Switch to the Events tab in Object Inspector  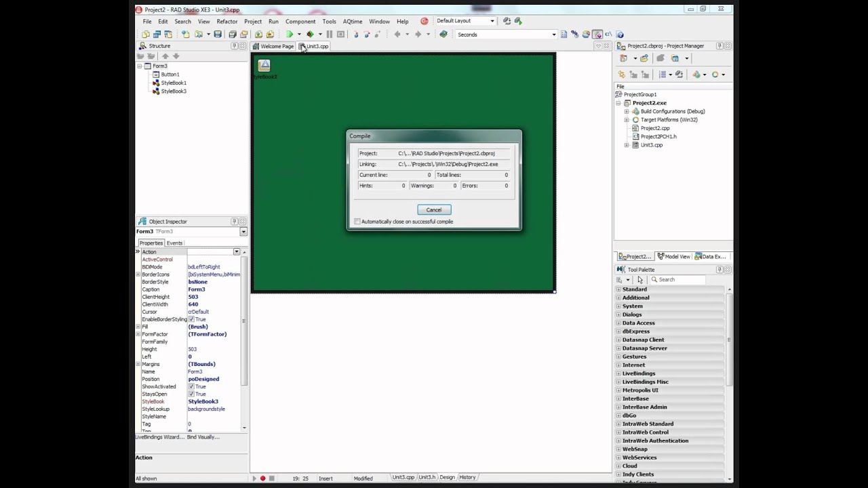point(175,243)
